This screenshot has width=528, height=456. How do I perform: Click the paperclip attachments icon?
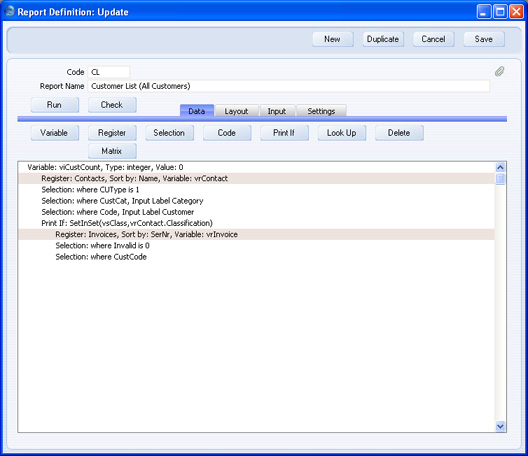[x=499, y=71]
